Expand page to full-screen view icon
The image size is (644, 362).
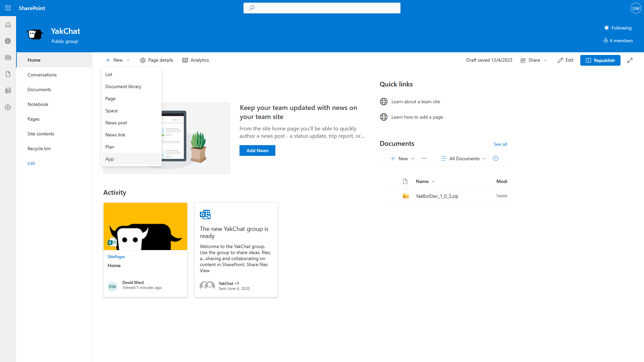pos(630,60)
